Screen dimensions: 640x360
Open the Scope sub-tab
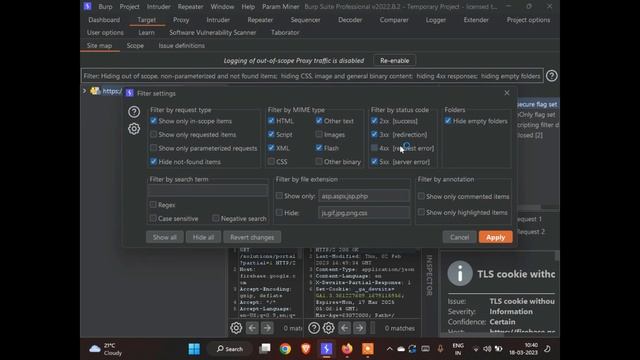(x=135, y=45)
